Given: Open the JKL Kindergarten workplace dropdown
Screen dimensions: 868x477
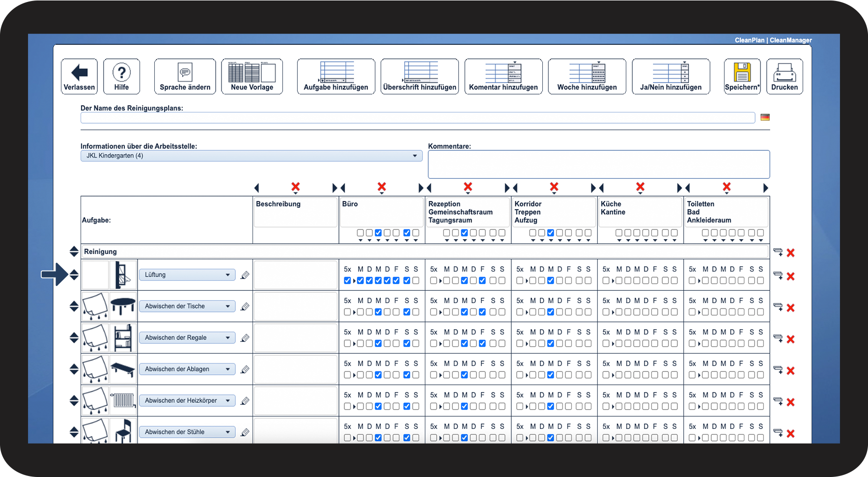Looking at the screenshot, I should point(251,156).
